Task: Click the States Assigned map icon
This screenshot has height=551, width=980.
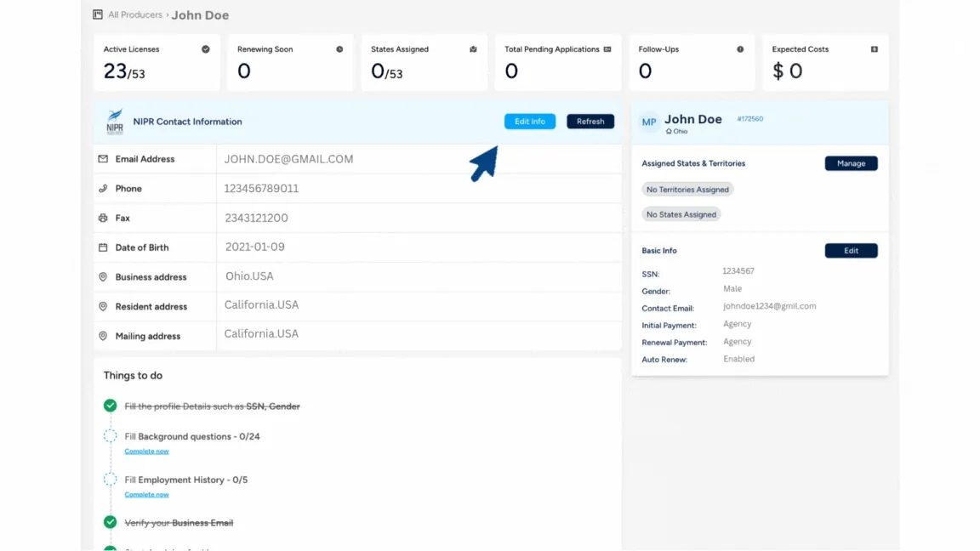Action: pos(473,49)
